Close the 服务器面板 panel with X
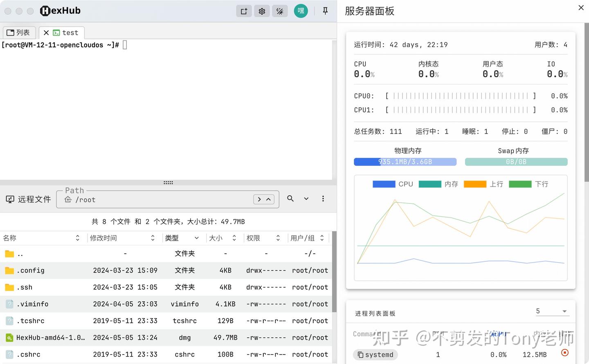The width and height of the screenshot is (589, 364). coord(580,8)
